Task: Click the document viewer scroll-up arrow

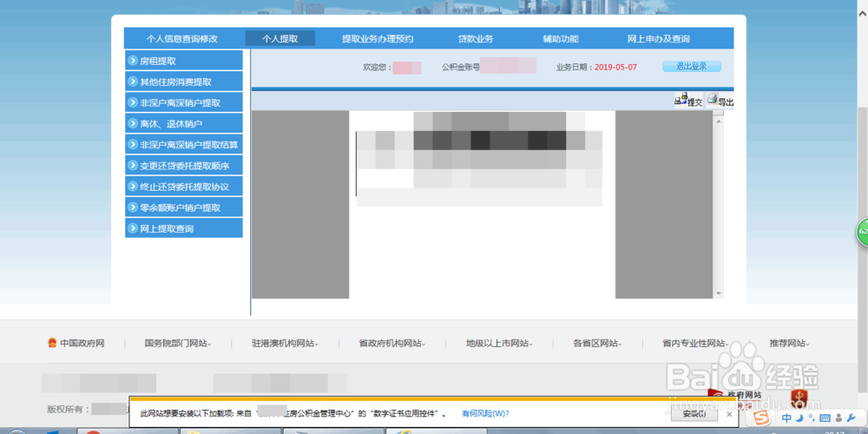Action: [719, 120]
